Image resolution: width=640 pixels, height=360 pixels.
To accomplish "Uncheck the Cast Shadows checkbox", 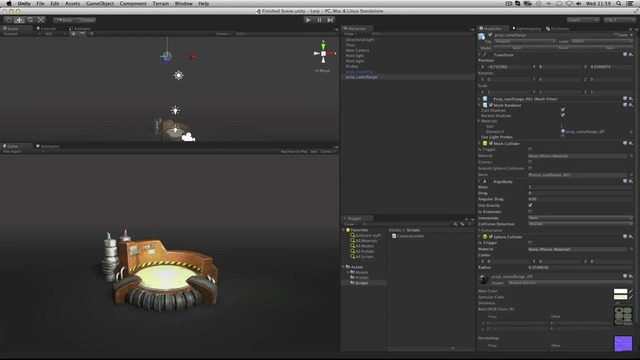I will coord(563,110).
